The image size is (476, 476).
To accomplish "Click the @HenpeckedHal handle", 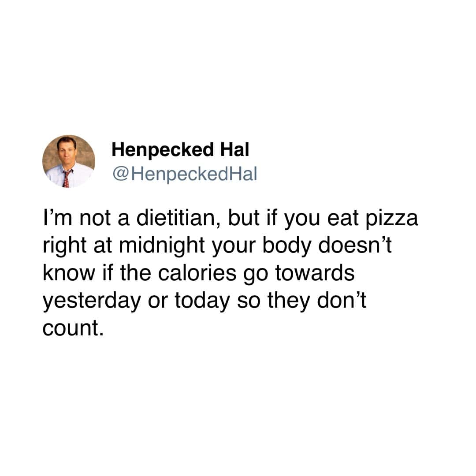I will pyautogui.click(x=184, y=175).
